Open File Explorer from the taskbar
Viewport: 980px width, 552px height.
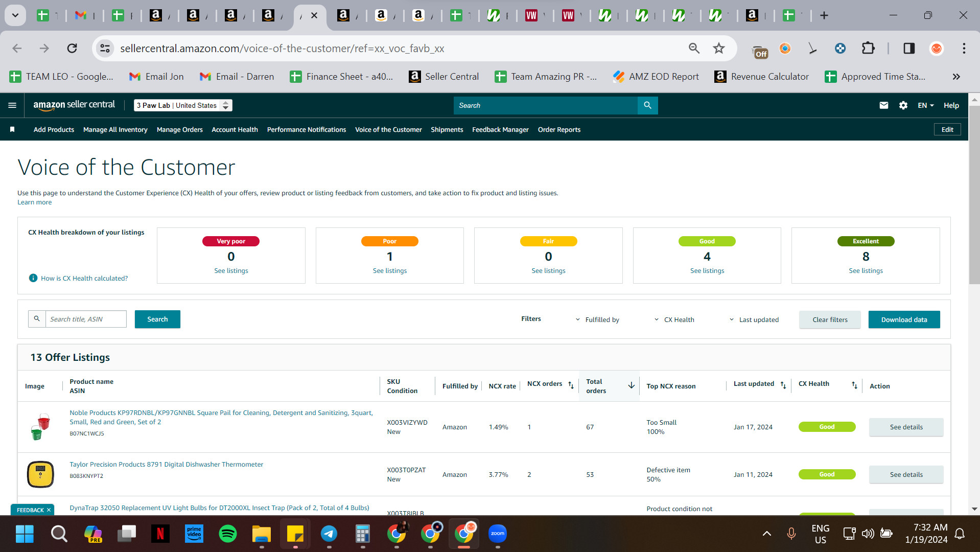coord(262,534)
